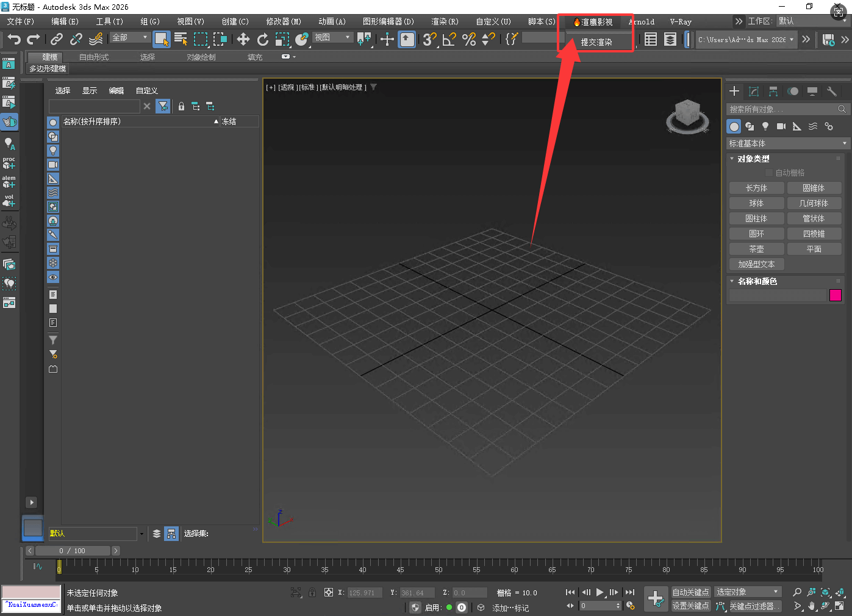The height and width of the screenshot is (616, 852).
Task: Open the Modify panel tab icon
Action: tap(754, 91)
